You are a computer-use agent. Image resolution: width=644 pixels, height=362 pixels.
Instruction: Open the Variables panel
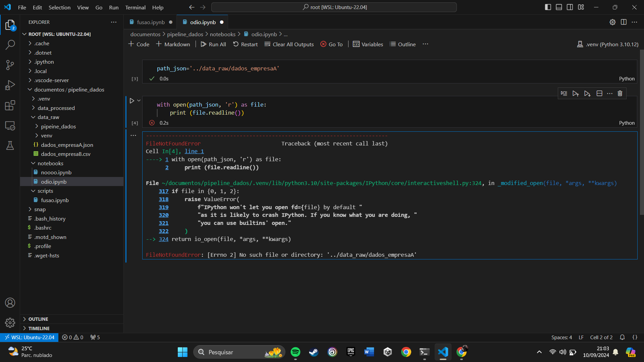tap(368, 44)
